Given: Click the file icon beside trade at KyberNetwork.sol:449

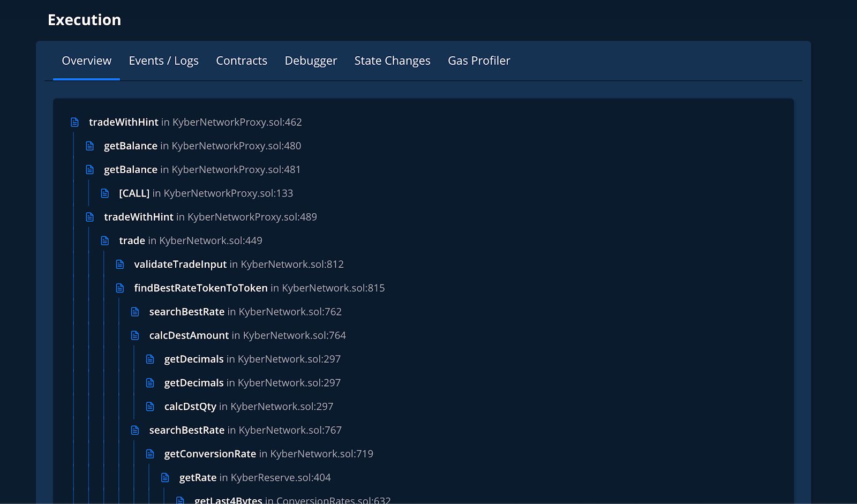Looking at the screenshot, I should pyautogui.click(x=105, y=240).
